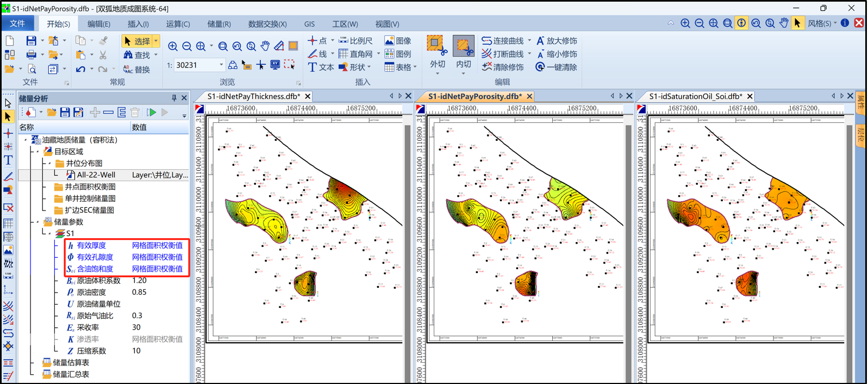Image resolution: width=868 pixels, height=384 pixels.
Task: Open the 储量(R) menu tab
Action: (x=218, y=24)
